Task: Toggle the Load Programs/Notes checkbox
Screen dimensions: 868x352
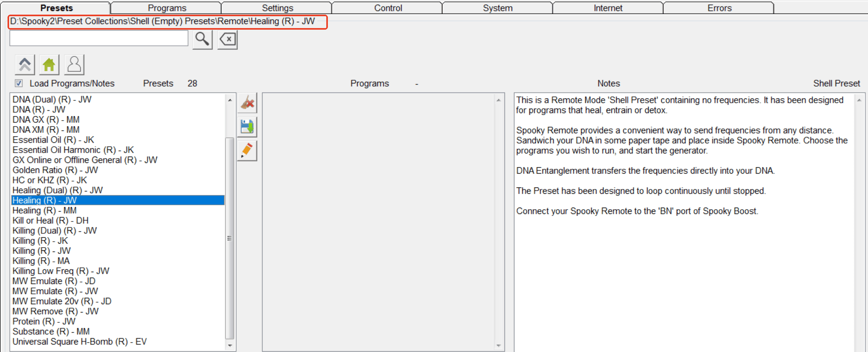Action: coord(19,83)
